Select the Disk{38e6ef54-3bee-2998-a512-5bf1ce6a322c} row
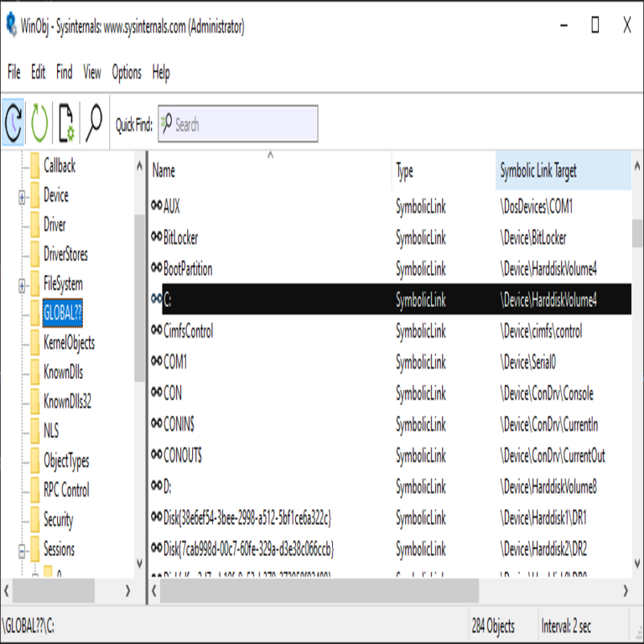Image resolution: width=644 pixels, height=644 pixels. click(390, 517)
